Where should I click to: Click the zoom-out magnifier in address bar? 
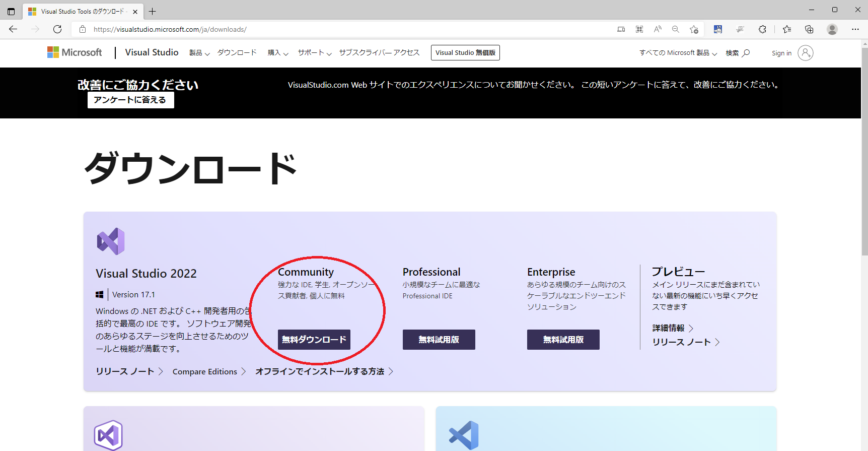coord(676,29)
